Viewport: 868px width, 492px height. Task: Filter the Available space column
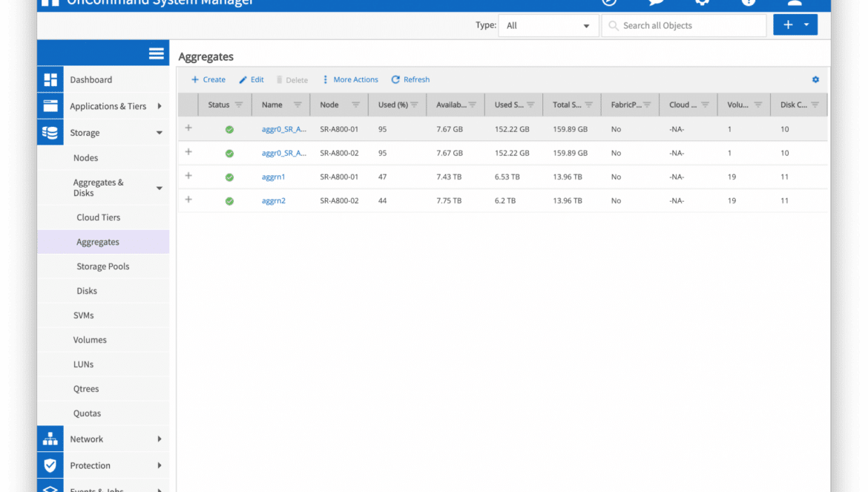(472, 105)
